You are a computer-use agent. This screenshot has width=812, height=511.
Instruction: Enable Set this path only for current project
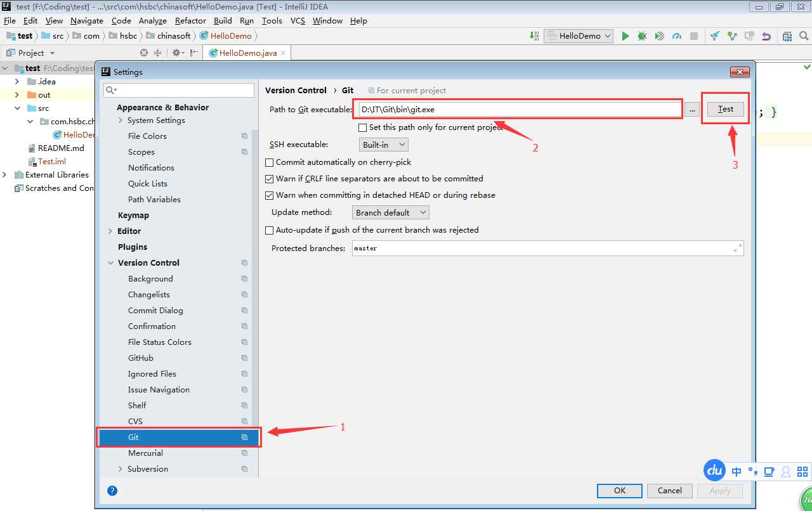tap(363, 127)
